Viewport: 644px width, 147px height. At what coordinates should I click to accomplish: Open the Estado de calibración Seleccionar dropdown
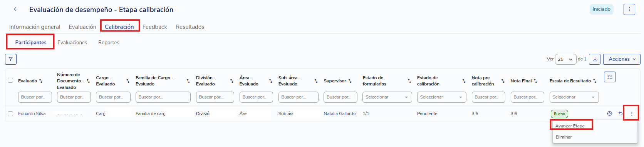point(441,97)
